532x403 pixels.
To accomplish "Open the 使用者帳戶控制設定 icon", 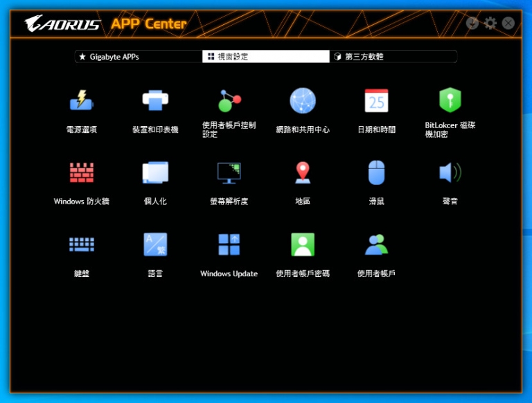I will click(x=229, y=101).
